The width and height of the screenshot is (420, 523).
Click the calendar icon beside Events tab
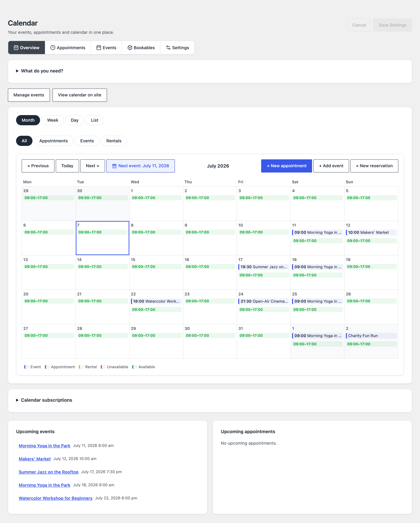99,48
